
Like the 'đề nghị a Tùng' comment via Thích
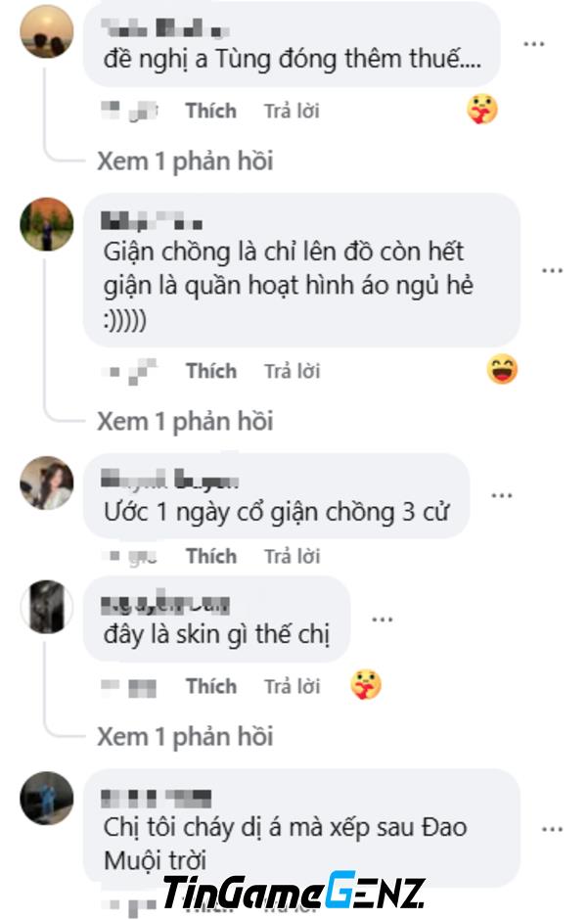pos(211,111)
